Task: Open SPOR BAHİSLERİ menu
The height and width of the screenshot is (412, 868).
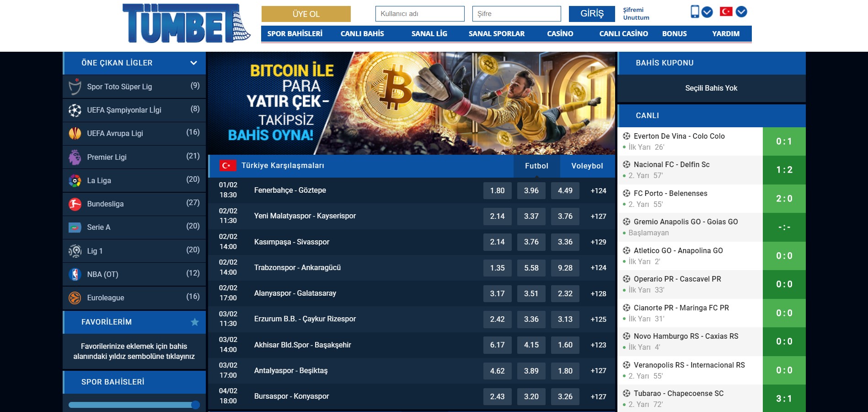Action: click(x=295, y=33)
